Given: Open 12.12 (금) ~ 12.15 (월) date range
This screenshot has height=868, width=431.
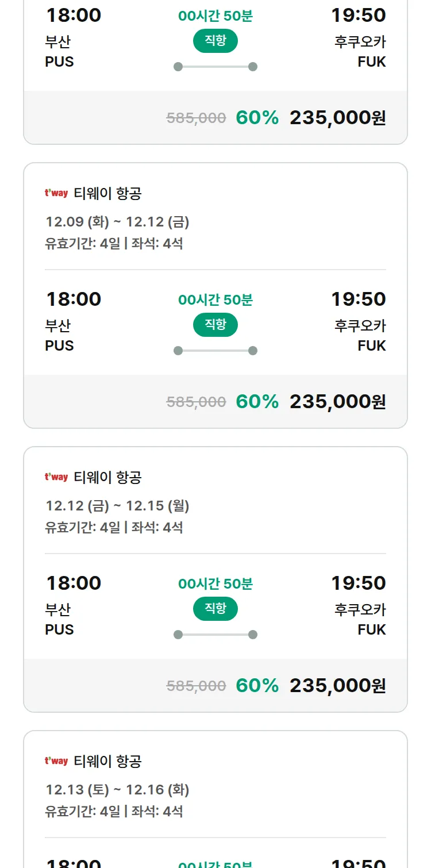Looking at the screenshot, I should (117, 506).
